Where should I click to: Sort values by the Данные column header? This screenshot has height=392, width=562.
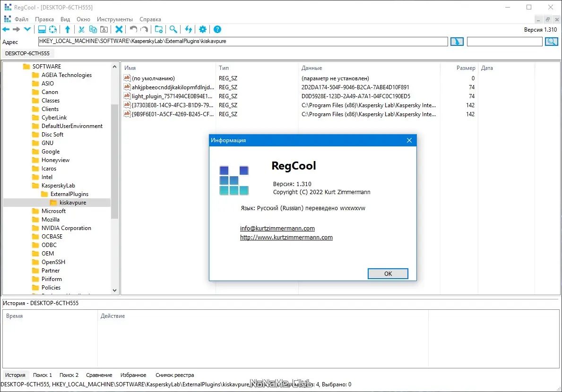click(x=369, y=68)
